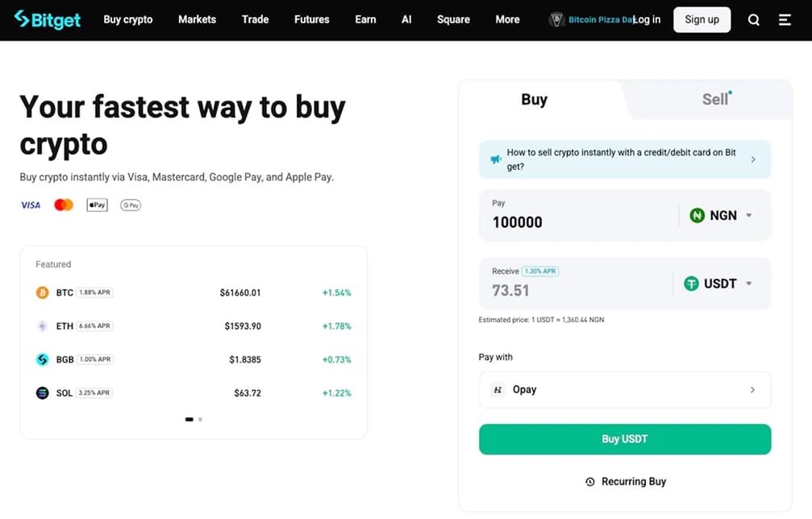Open the Buy crypto menu
812x519 pixels.
128,19
